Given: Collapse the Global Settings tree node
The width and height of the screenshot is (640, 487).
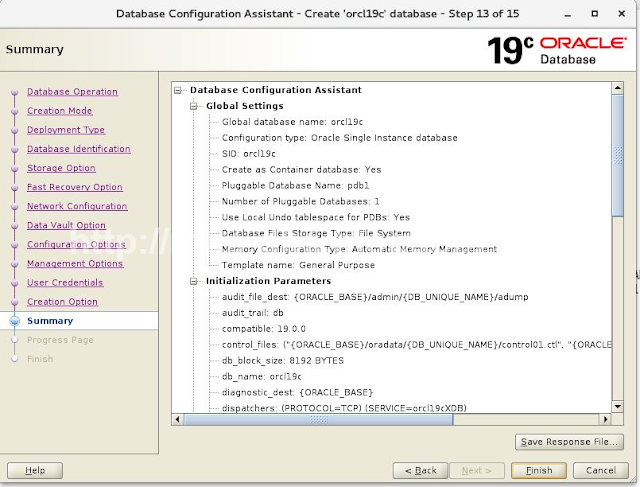Looking at the screenshot, I should pos(194,106).
